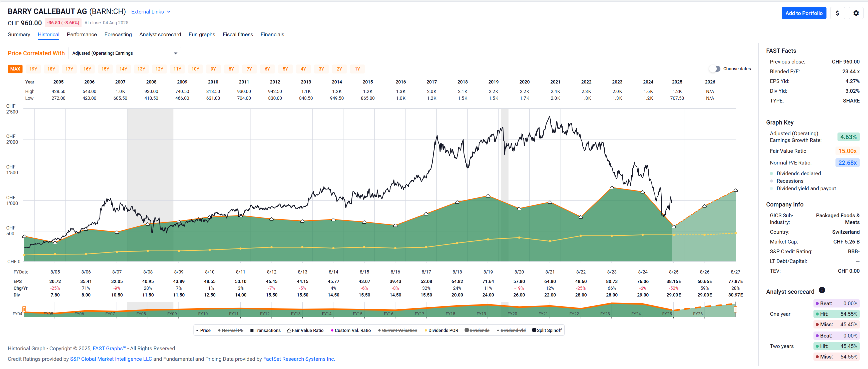The height and width of the screenshot is (369, 868).
Task: Toggle the Dividend Yld legend item
Action: [x=511, y=330]
